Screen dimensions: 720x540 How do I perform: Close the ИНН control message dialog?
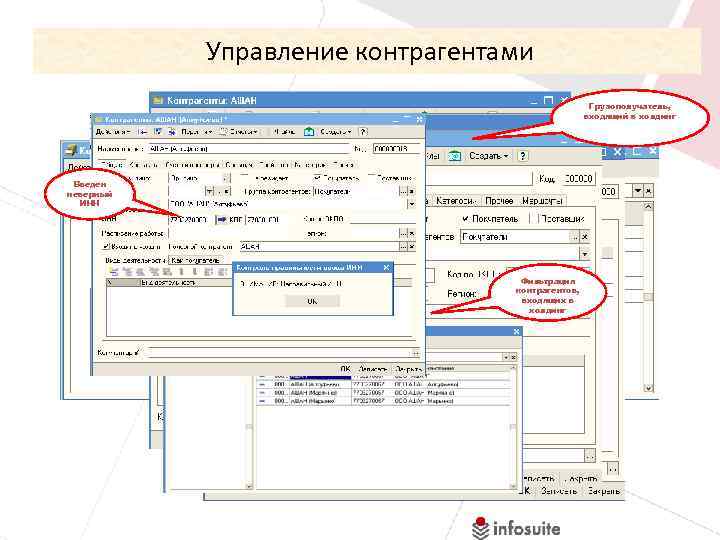tap(386, 267)
